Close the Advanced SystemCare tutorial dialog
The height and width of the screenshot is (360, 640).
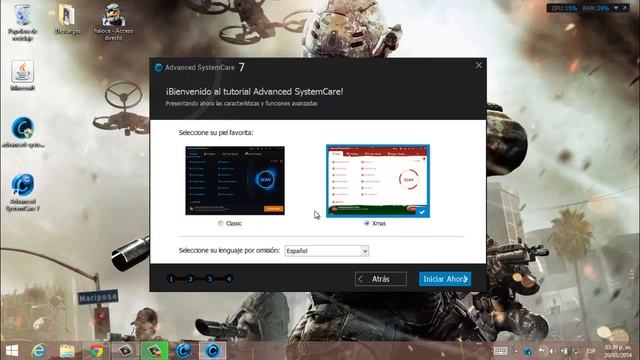(478, 65)
